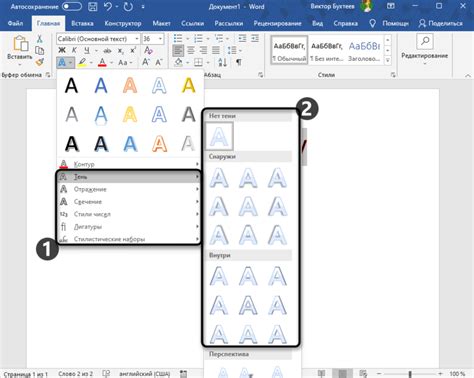Click the Copy icon

pos(39,50)
